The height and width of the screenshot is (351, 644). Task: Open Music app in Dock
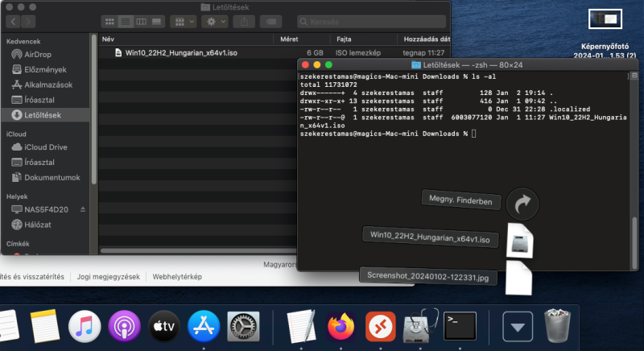pos(85,326)
